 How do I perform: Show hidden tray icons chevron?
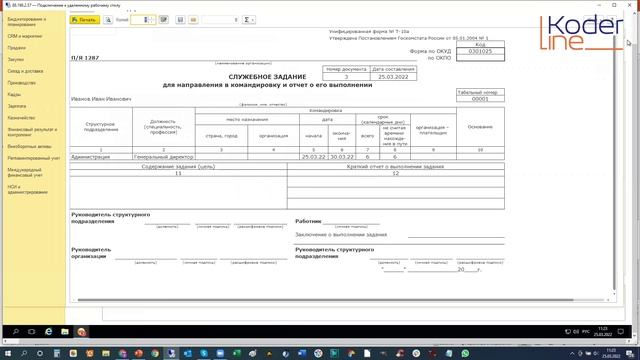point(572,354)
